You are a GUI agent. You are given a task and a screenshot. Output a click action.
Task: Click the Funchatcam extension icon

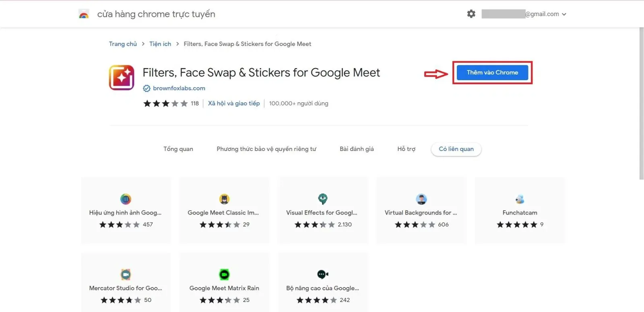520,199
